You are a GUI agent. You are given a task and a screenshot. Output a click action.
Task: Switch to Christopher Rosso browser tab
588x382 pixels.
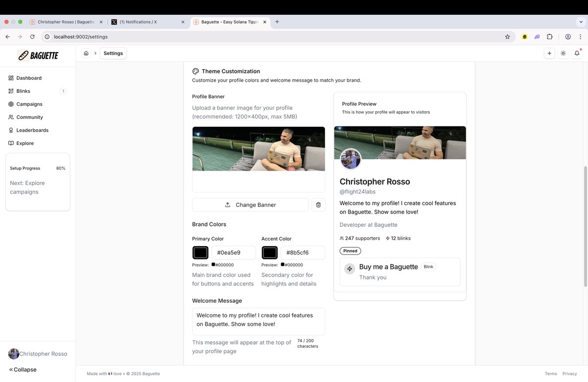coord(66,22)
